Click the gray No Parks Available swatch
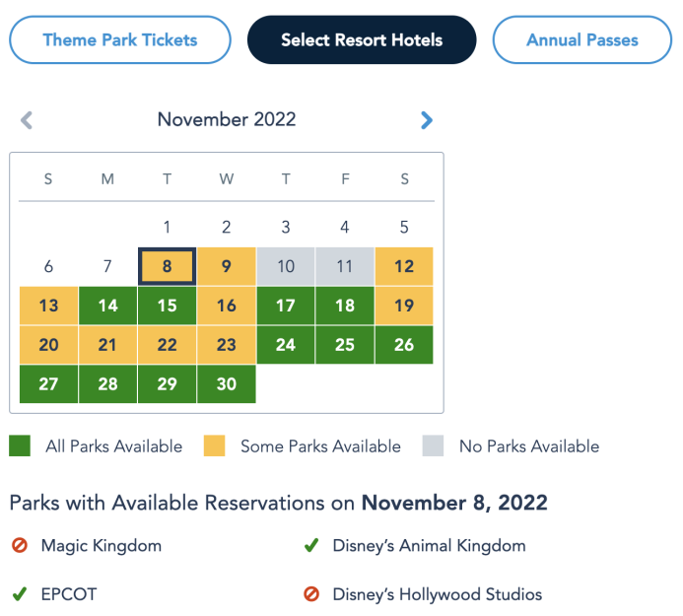Screen dimensions: 683x616 click(434, 446)
